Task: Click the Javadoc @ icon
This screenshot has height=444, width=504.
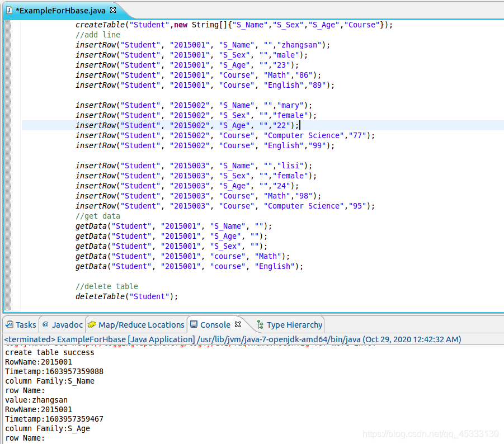Action: [x=46, y=324]
